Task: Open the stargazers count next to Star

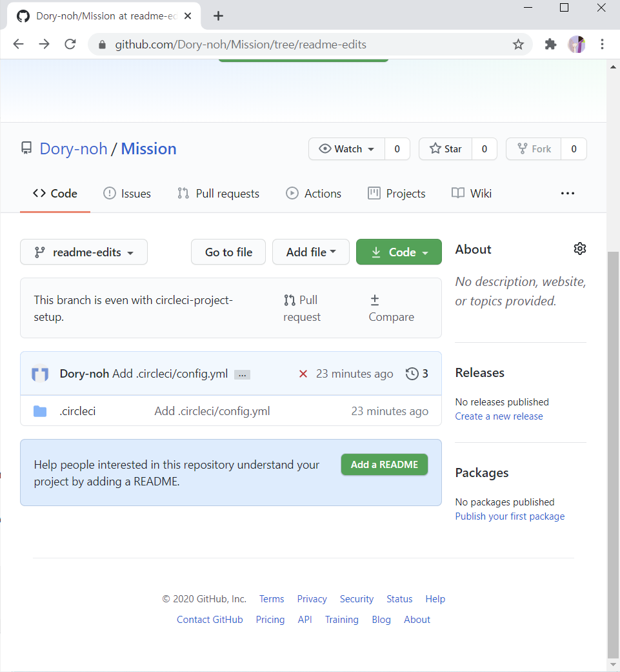Action: pyautogui.click(x=485, y=148)
